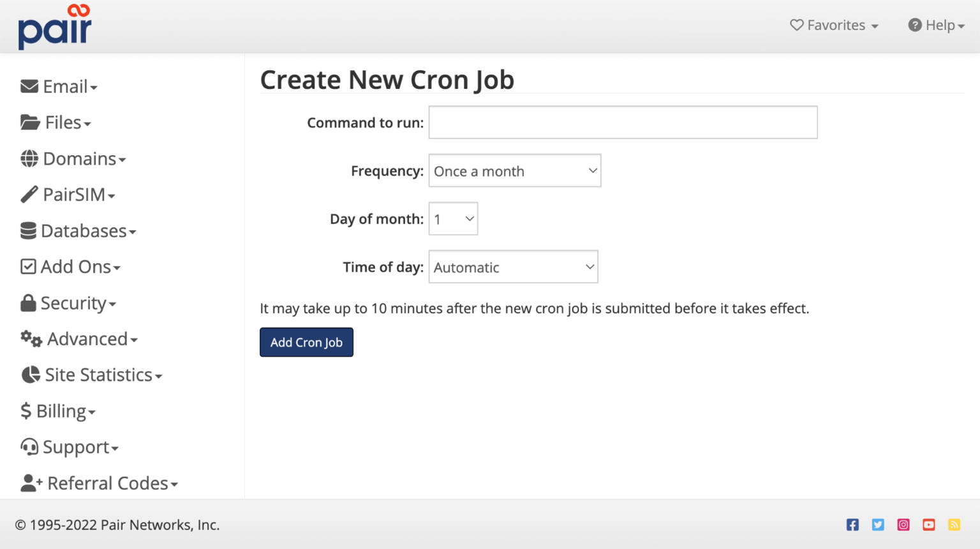Open the Billing section in the sidebar

[57, 410]
